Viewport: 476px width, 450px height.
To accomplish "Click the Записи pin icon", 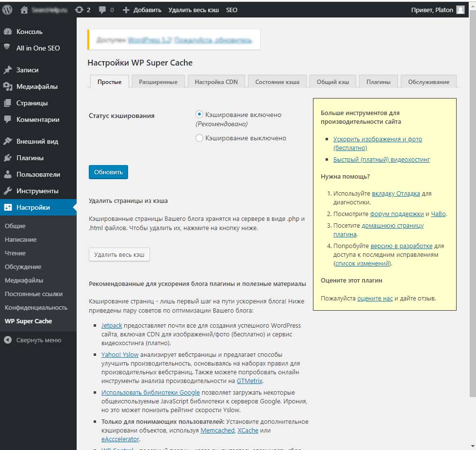I will click(x=8, y=70).
